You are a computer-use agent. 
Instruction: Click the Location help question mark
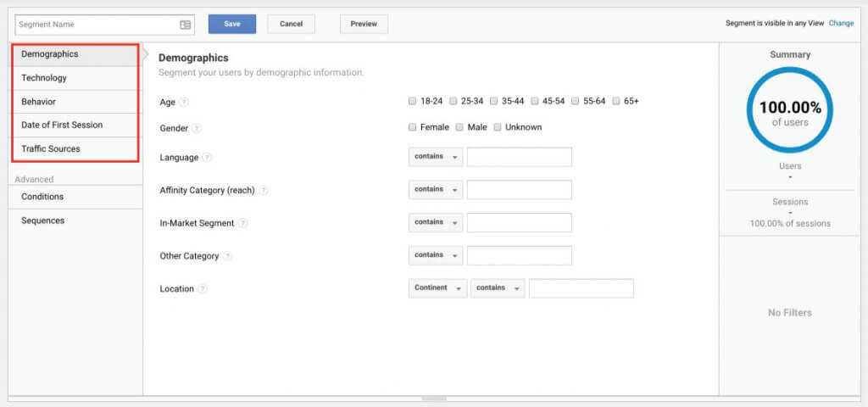click(x=203, y=288)
